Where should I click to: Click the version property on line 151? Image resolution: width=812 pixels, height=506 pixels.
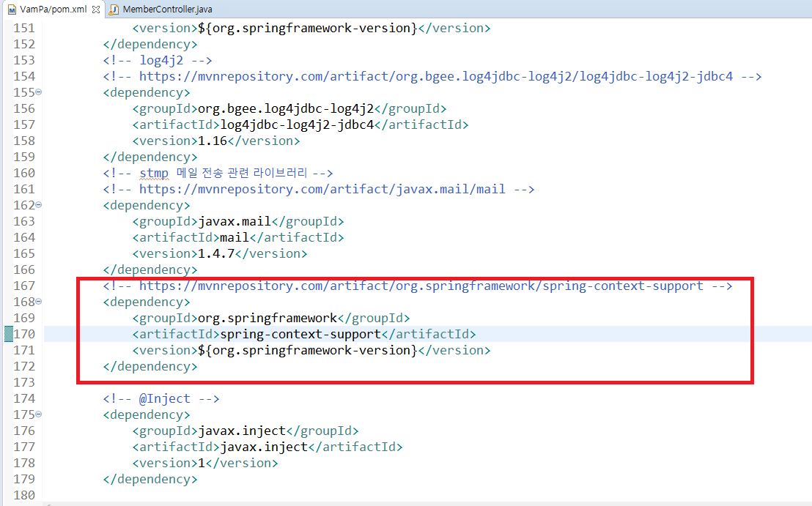click(x=308, y=28)
